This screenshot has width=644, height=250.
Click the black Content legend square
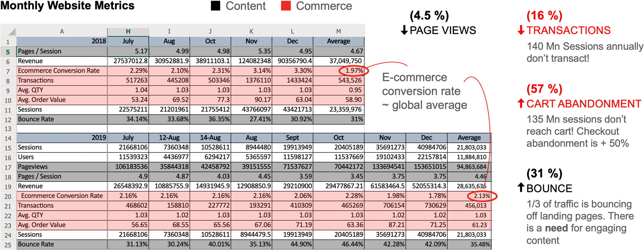pyautogui.click(x=215, y=6)
